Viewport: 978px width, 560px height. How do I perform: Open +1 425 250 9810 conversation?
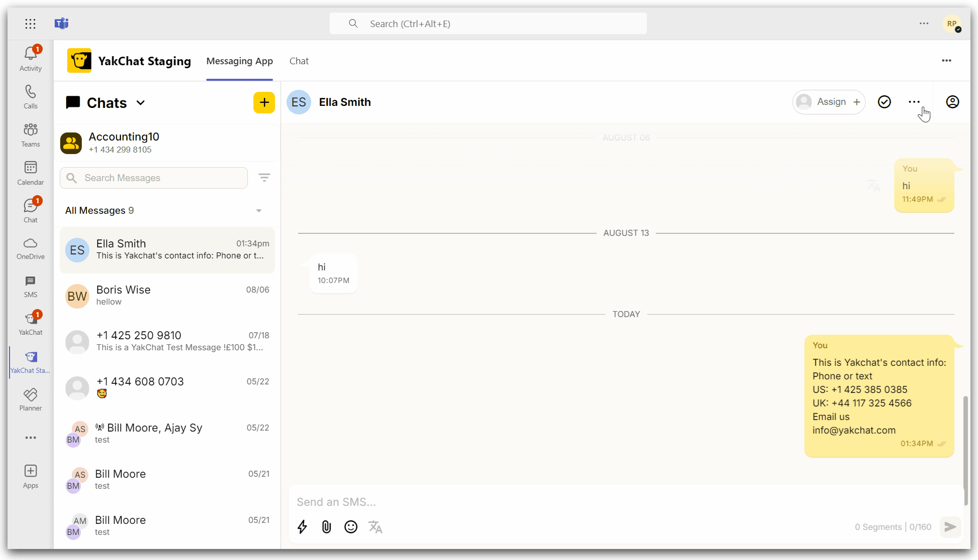(167, 342)
